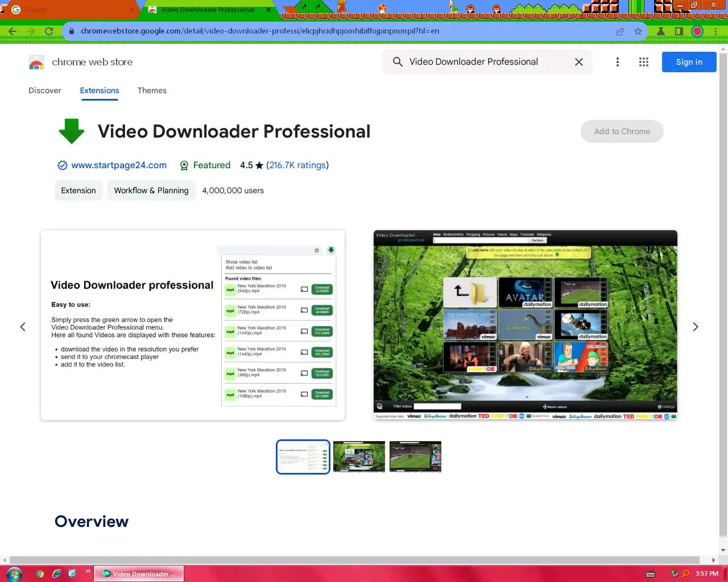The height and width of the screenshot is (582, 728).
Task: Click the Overview heading
Action: coord(92,521)
